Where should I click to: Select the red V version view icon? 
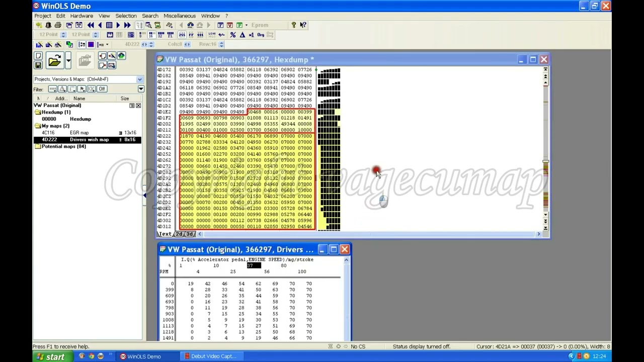click(x=230, y=25)
